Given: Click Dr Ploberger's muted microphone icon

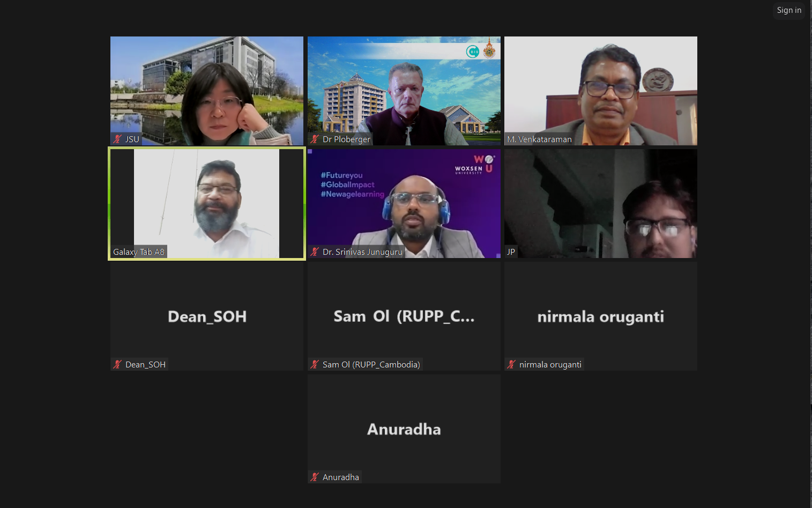Looking at the screenshot, I should pos(315,139).
